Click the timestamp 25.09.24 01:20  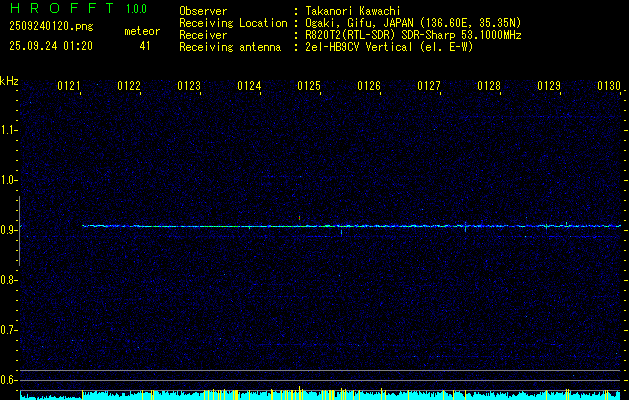(x=51, y=46)
